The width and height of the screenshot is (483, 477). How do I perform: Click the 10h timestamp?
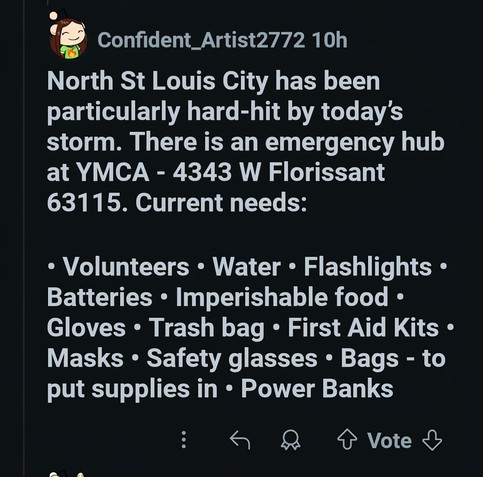pos(330,40)
